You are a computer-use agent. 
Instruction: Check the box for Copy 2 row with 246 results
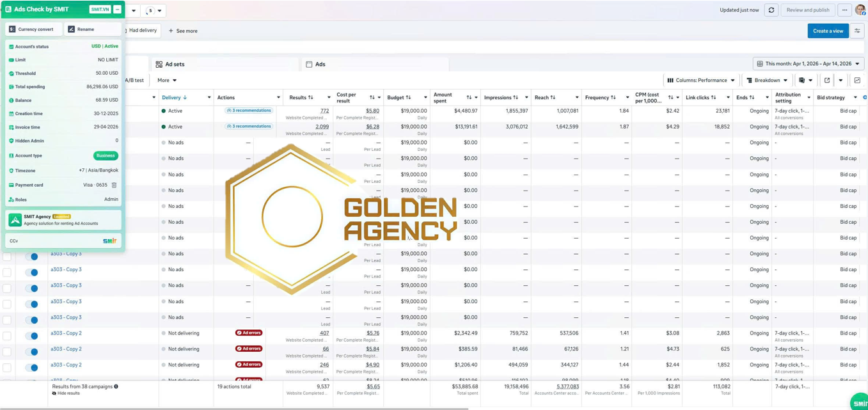pos(7,368)
